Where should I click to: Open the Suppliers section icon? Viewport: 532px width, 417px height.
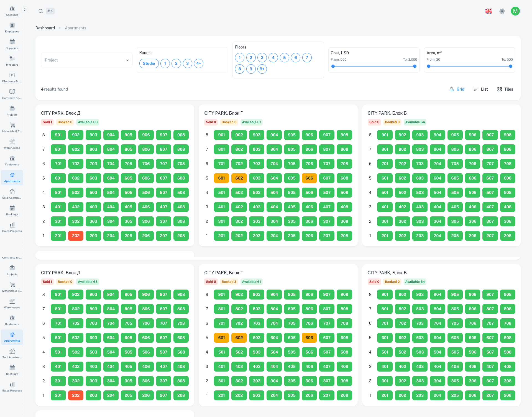click(12, 42)
